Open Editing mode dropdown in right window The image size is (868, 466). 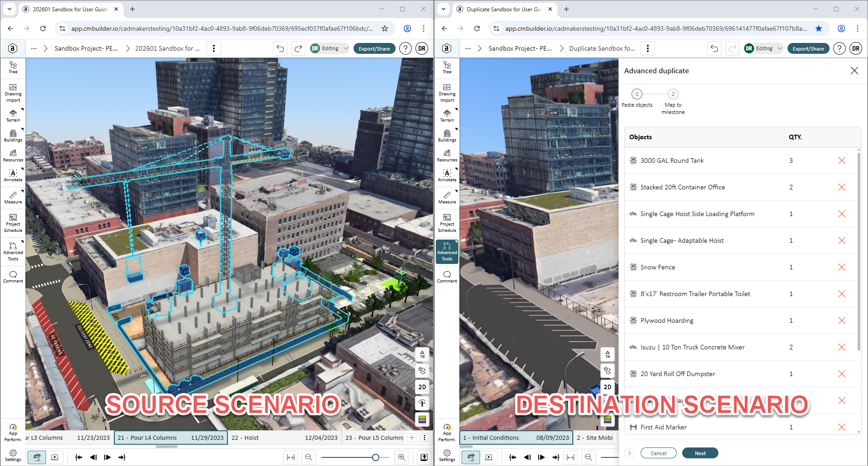764,48
